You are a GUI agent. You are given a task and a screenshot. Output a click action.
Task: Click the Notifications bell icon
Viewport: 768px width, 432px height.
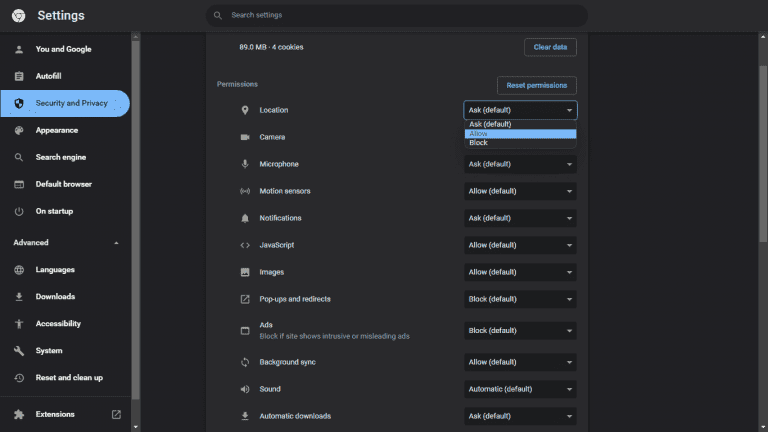pos(245,218)
